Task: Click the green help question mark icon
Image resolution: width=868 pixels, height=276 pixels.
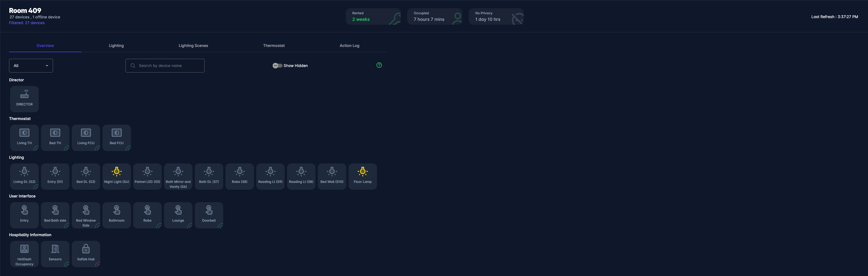Action: tap(379, 65)
